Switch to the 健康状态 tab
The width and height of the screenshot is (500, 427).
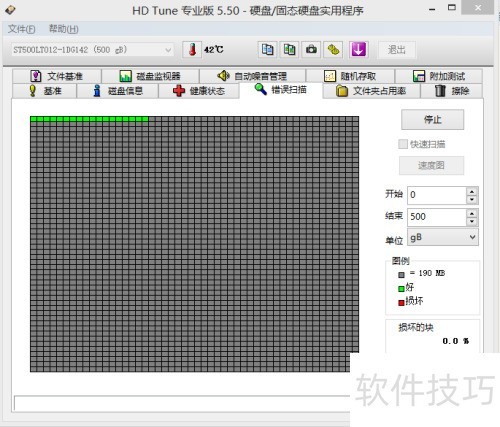click(x=199, y=91)
